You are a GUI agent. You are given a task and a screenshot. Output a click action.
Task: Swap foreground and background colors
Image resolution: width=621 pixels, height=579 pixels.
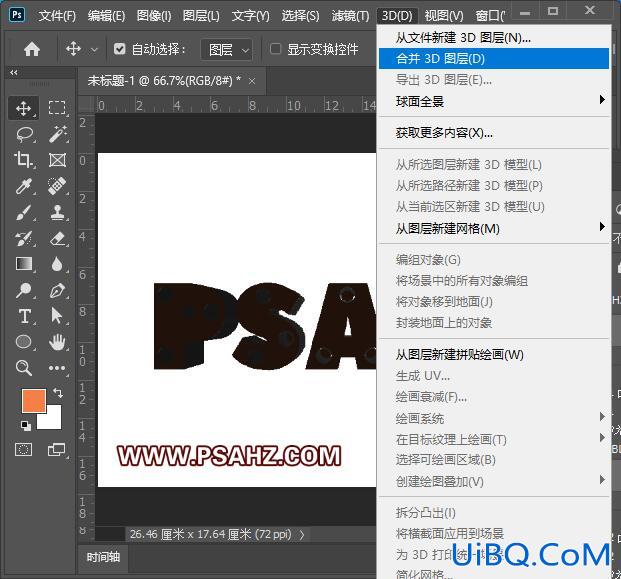point(58,392)
